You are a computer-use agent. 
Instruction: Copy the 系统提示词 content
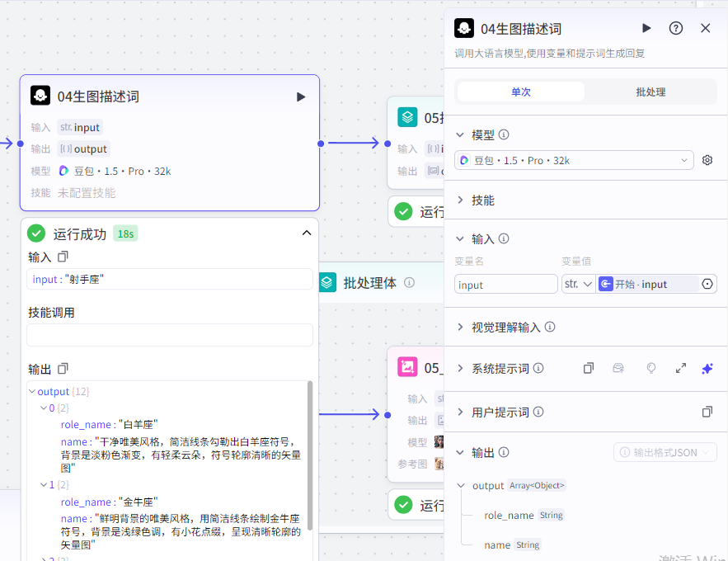[589, 368]
